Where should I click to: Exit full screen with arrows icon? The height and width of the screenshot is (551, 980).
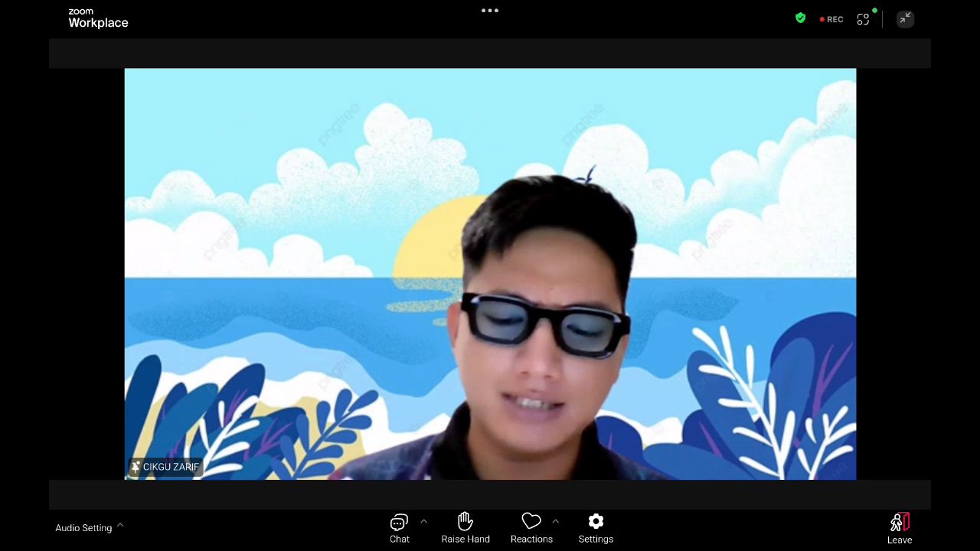(x=905, y=18)
